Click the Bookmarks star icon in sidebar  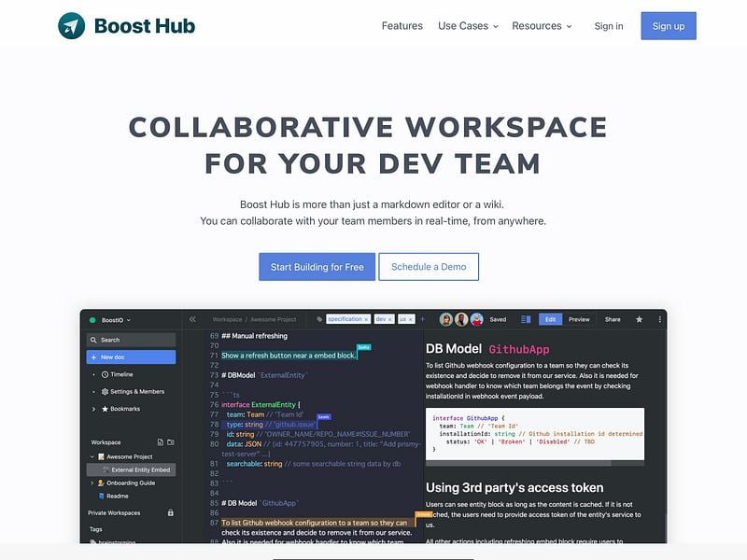[x=105, y=409]
